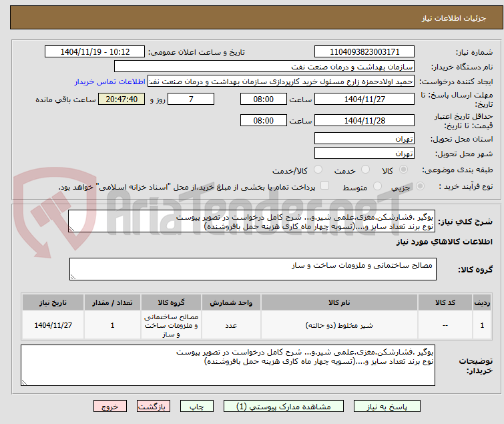Screen dimensions: 504x424
Task: Open مشاهده مدارک پیوستی (1) button
Action: [284, 407]
